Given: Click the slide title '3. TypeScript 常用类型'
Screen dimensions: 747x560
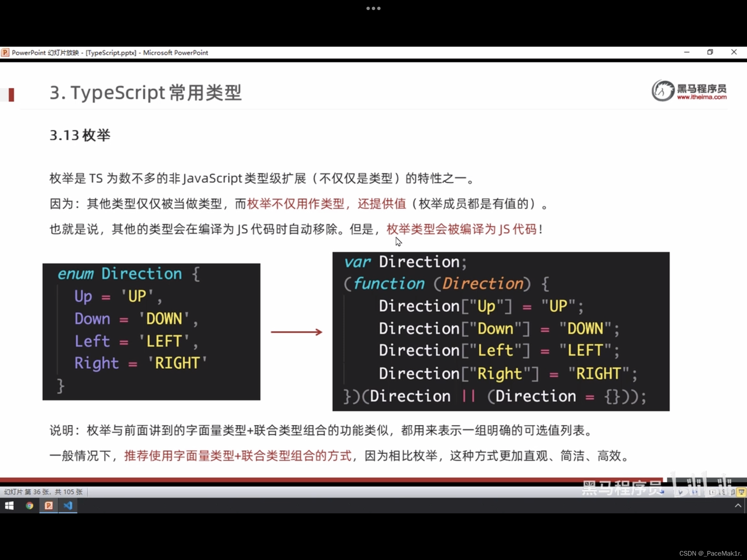Looking at the screenshot, I should [x=145, y=92].
